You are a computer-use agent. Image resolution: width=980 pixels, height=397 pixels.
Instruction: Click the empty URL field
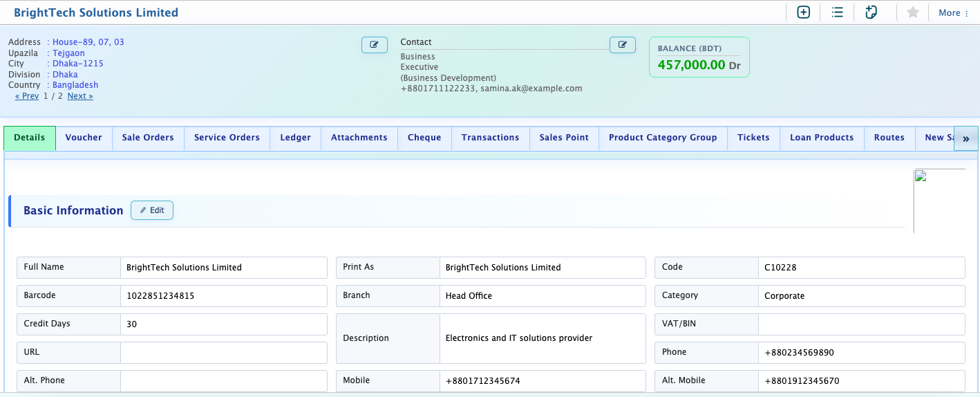[x=223, y=353]
